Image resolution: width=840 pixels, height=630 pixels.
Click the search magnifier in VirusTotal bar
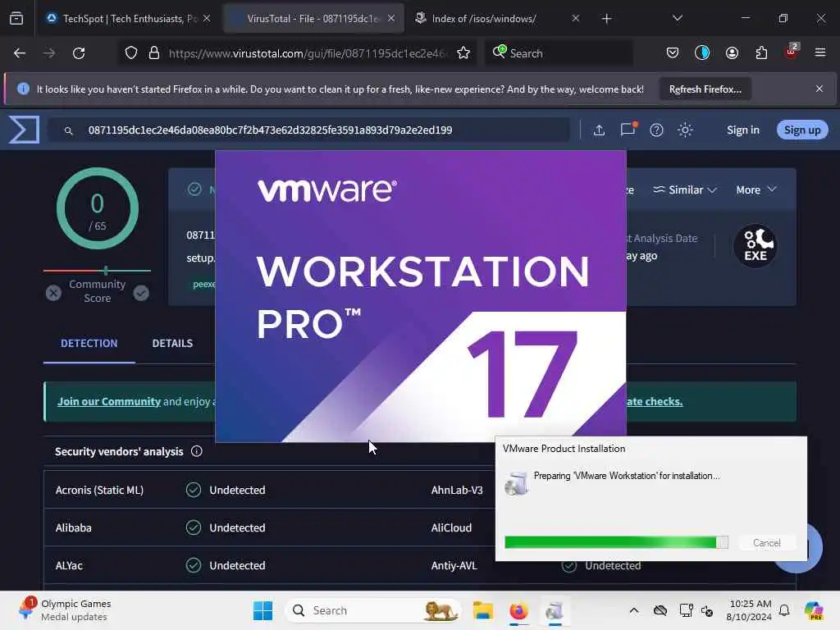pos(69,130)
